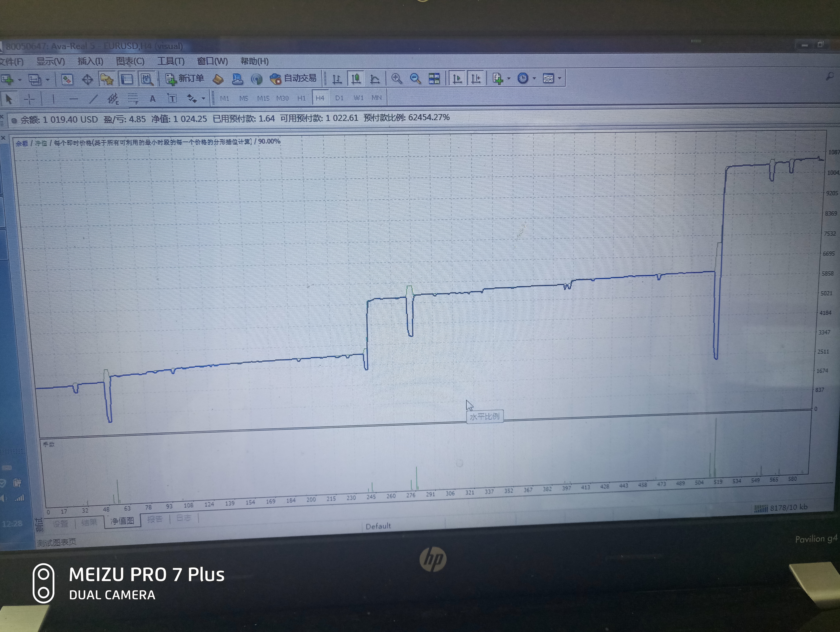The height and width of the screenshot is (632, 840).
Task: Expand the templates dropdown arrow
Action: point(560,79)
